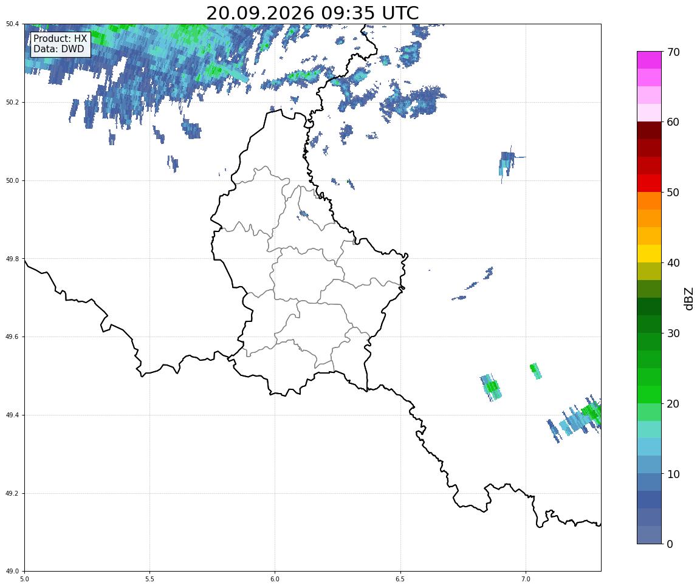Click the bright green 20 dBZ colorbar band
700x588 pixels.
pyautogui.click(x=649, y=394)
